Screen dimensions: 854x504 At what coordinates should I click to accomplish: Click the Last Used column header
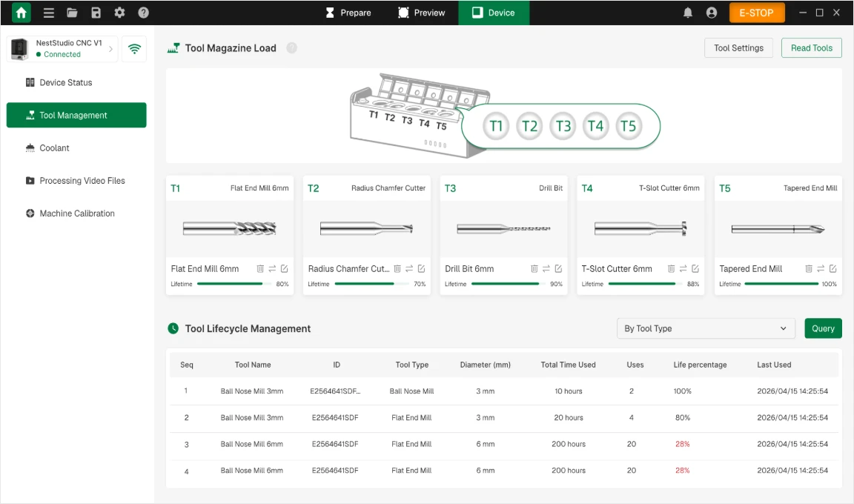click(x=774, y=365)
